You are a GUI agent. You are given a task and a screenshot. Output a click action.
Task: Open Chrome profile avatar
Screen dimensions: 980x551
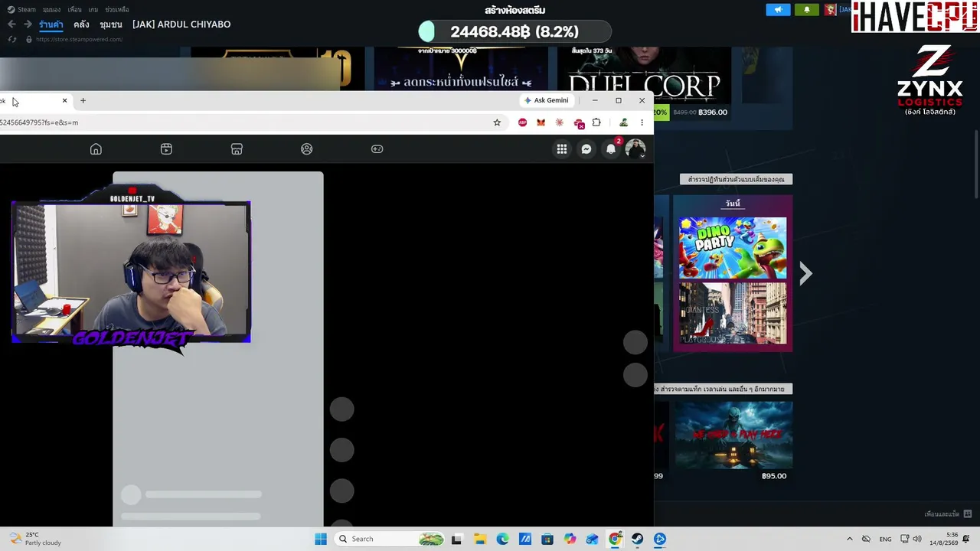[624, 122]
